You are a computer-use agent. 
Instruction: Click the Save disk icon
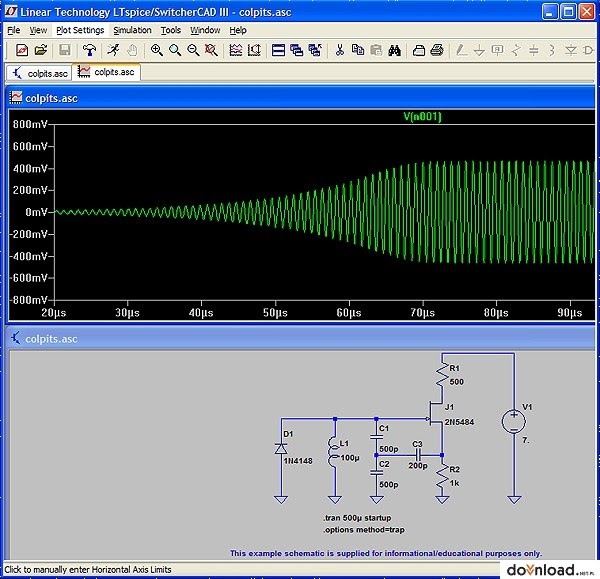coord(64,50)
